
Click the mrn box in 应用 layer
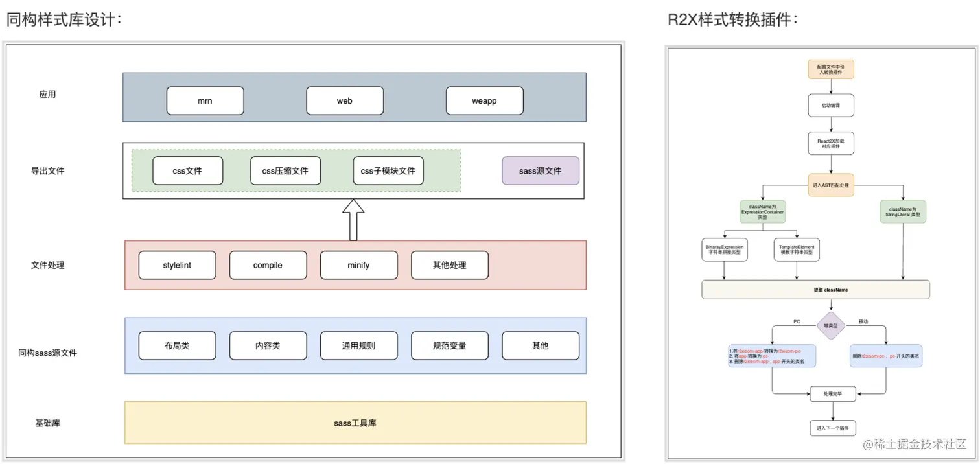[205, 101]
